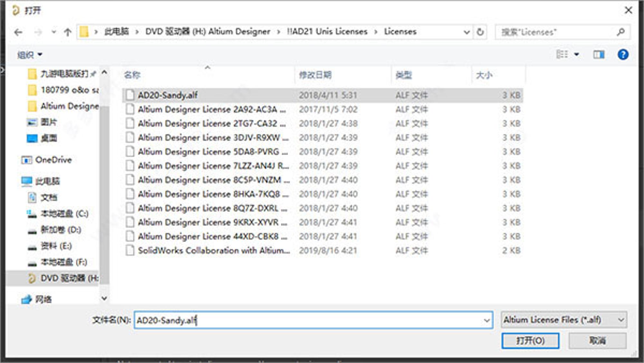Open the 图片 pictures folder
Image resolution: width=644 pixels, height=363 pixels.
[42, 122]
